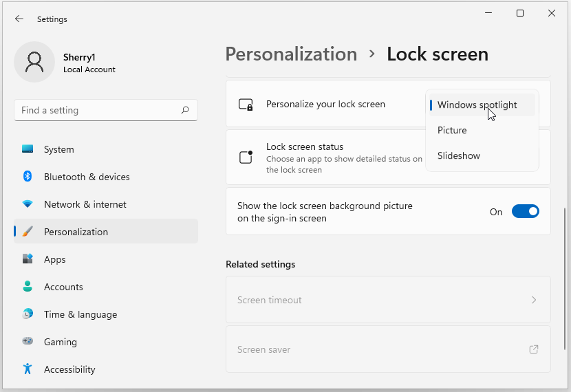Open the Screen timeout settings chevron

[534, 300]
